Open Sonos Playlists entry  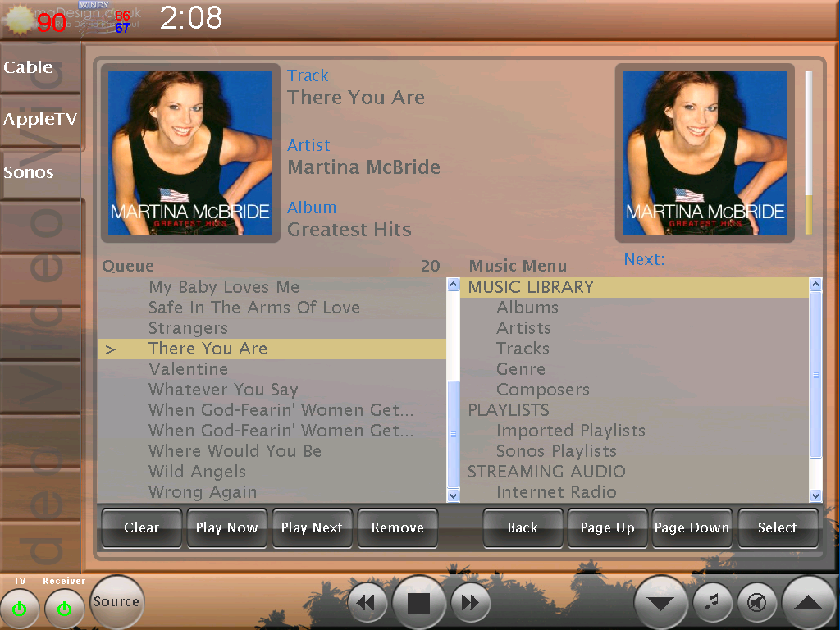tap(634, 451)
